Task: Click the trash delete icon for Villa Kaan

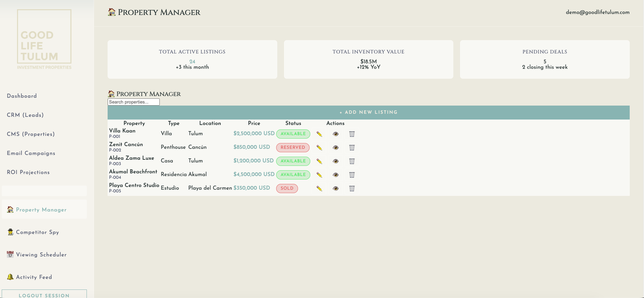Action: (x=352, y=134)
